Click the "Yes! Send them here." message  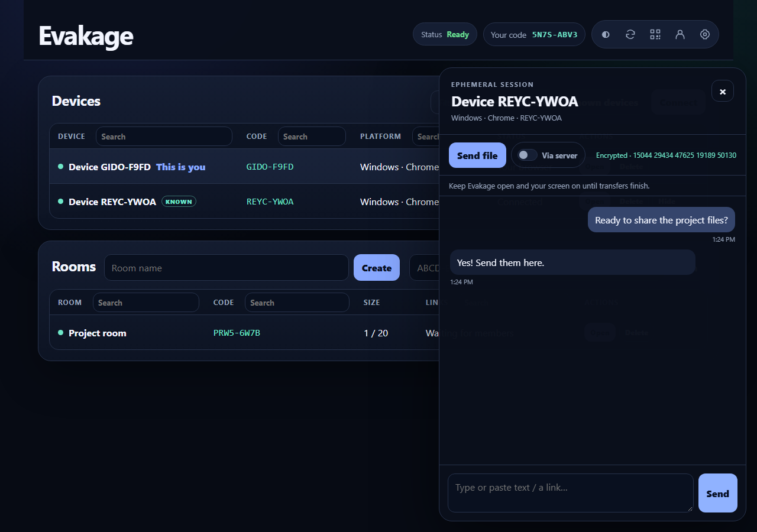pos(572,262)
